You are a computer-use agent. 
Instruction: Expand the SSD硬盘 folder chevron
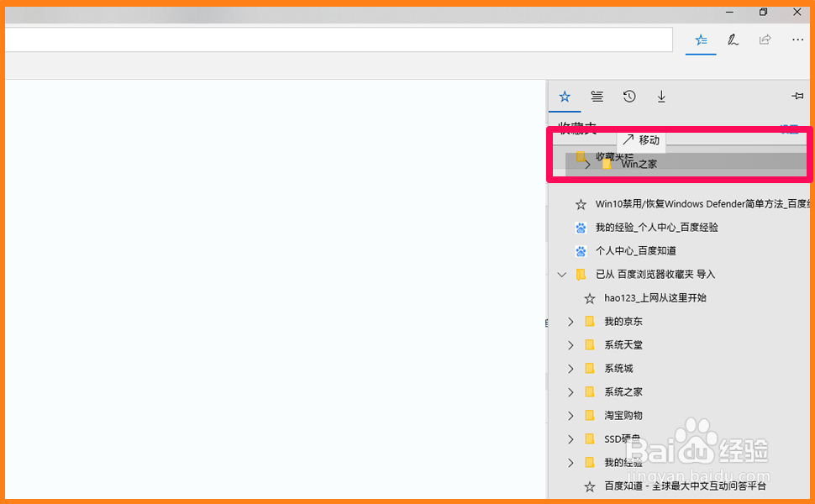570,439
